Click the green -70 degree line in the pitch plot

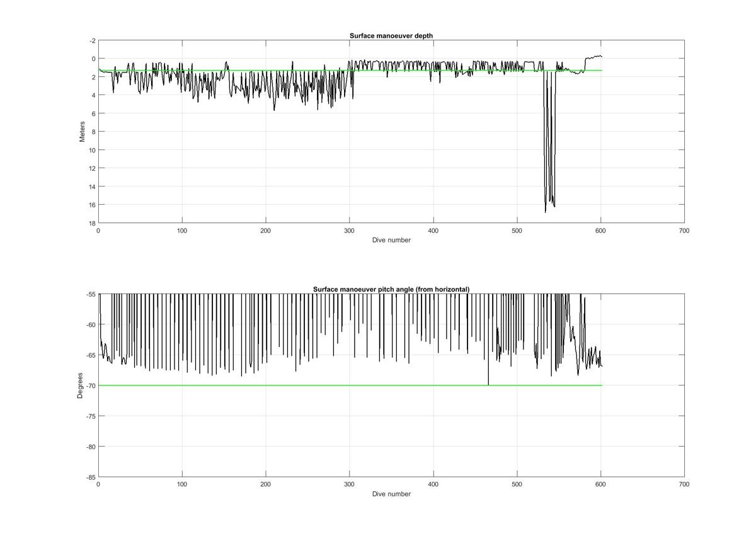[350, 385]
